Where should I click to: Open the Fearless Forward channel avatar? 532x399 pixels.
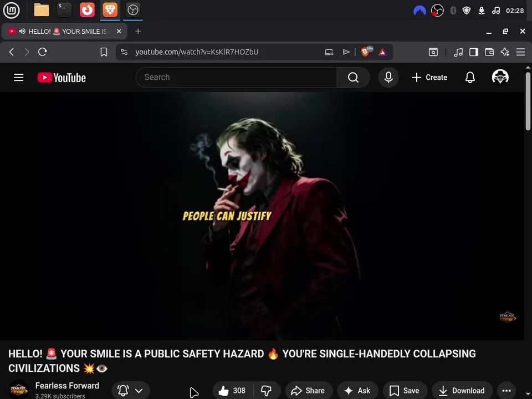pos(19,390)
